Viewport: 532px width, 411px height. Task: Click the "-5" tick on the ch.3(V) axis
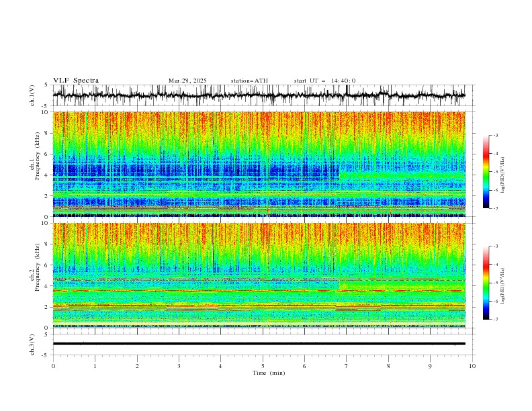point(46,355)
